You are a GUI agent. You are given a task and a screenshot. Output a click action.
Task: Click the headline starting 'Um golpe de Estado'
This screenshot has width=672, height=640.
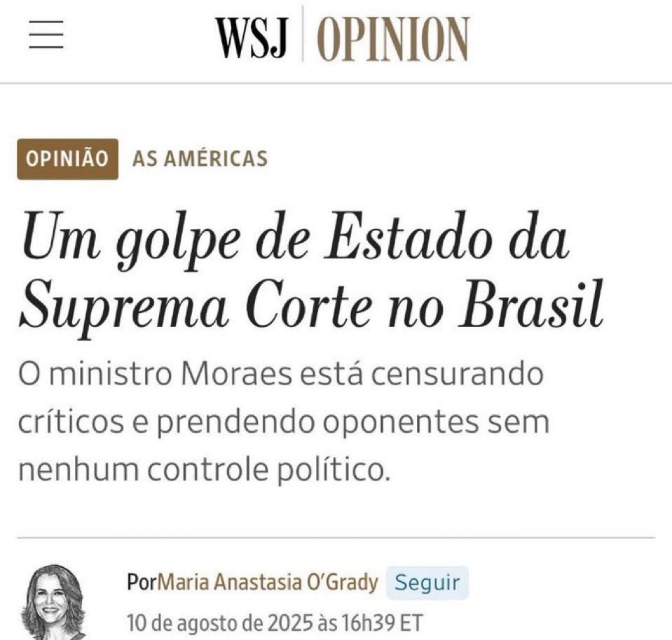point(296,240)
